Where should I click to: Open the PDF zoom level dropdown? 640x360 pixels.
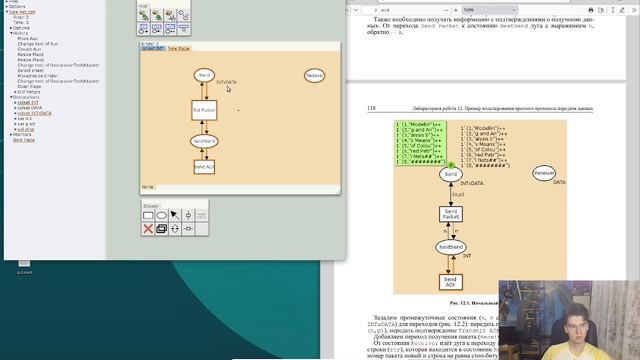tap(490, 10)
